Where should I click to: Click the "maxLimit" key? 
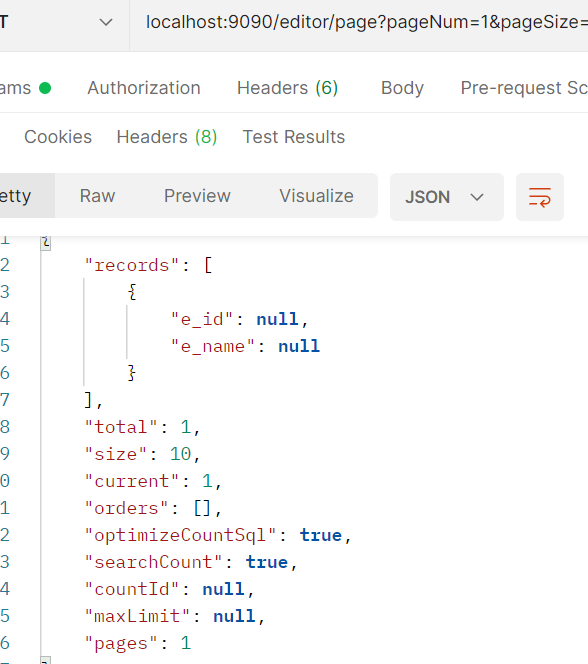[x=137, y=617]
